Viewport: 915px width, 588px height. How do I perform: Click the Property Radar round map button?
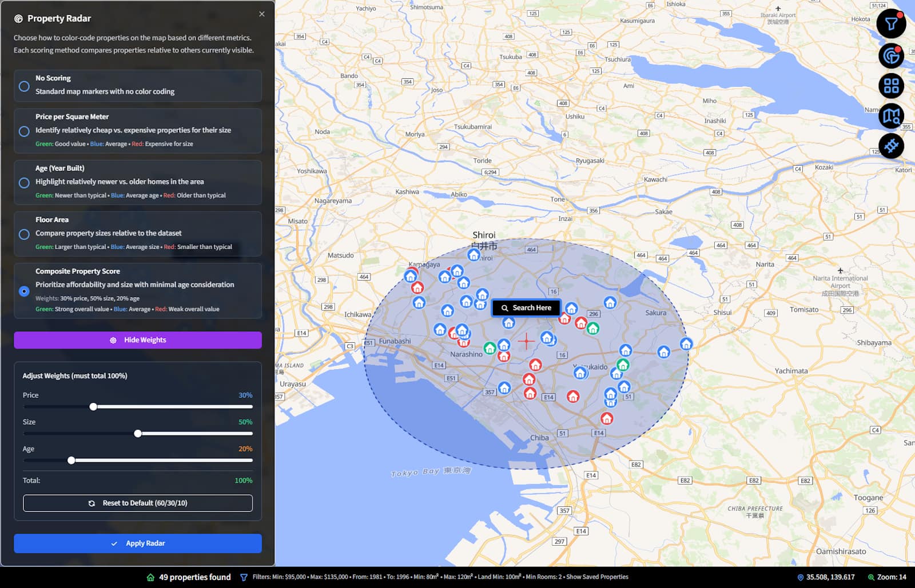pos(891,55)
